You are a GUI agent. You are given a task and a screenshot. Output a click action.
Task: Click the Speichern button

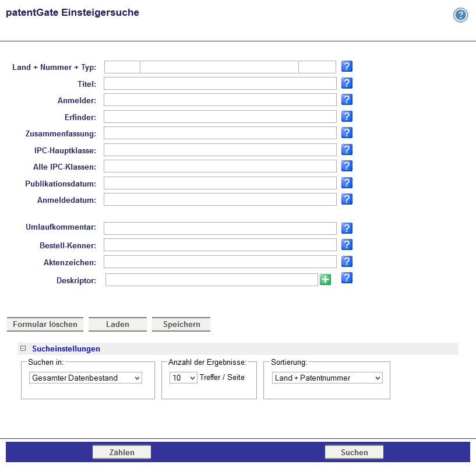181,325
